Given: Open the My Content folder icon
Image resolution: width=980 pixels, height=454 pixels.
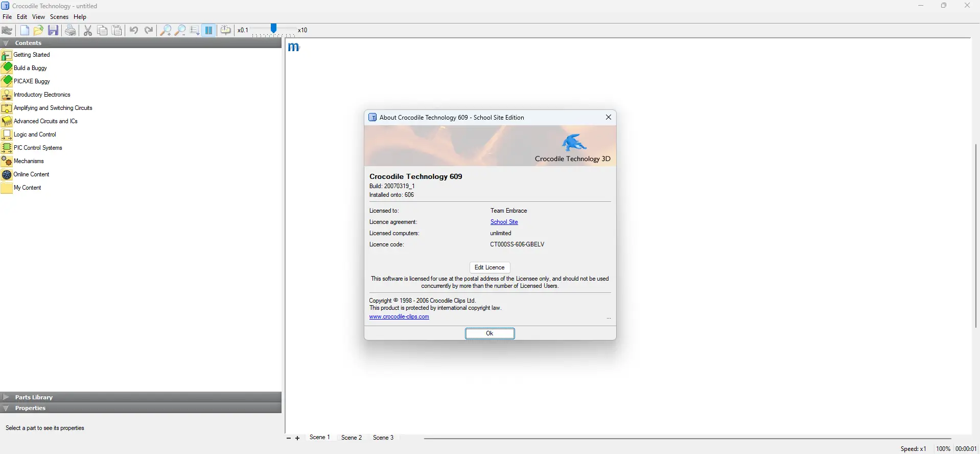Looking at the screenshot, I should point(7,188).
